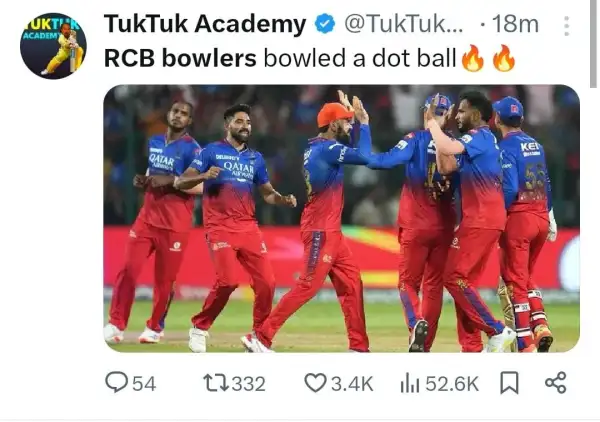Click the 3.4K likes count
This screenshot has height=422, width=600.
[x=352, y=384]
